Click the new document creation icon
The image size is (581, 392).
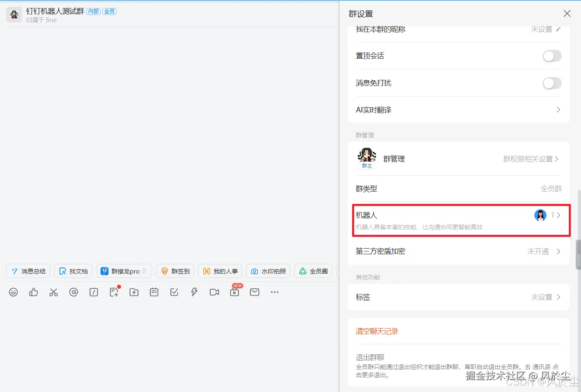114,292
